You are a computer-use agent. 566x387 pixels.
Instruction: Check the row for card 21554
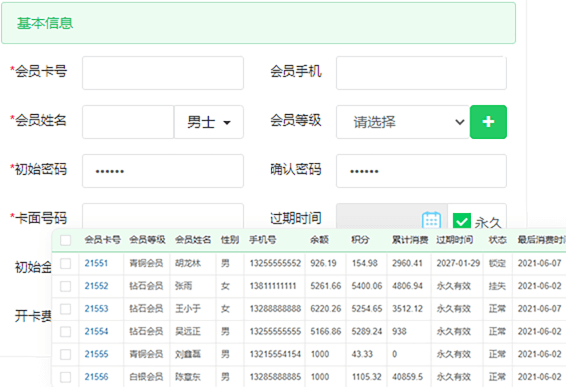tap(65, 331)
